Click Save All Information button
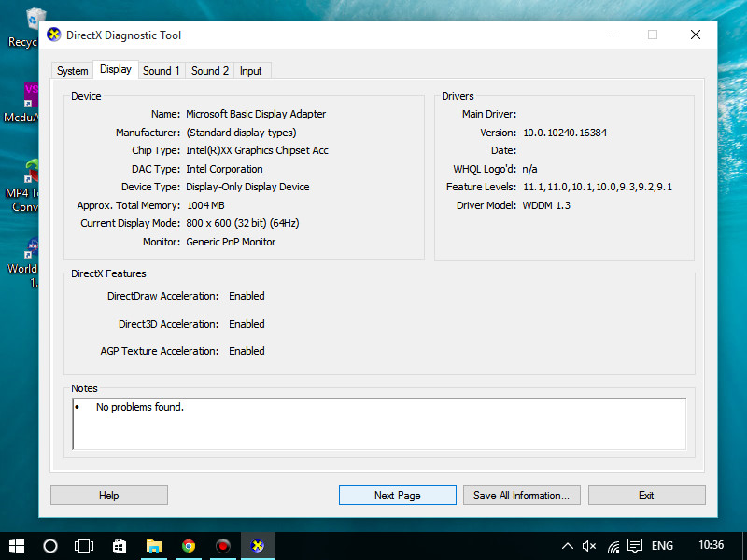747x560 pixels. coord(522,496)
